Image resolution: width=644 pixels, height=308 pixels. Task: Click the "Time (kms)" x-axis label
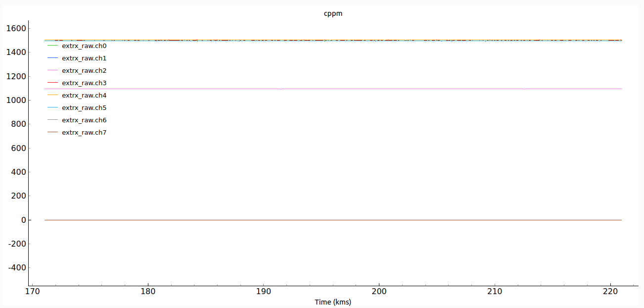tap(332, 302)
